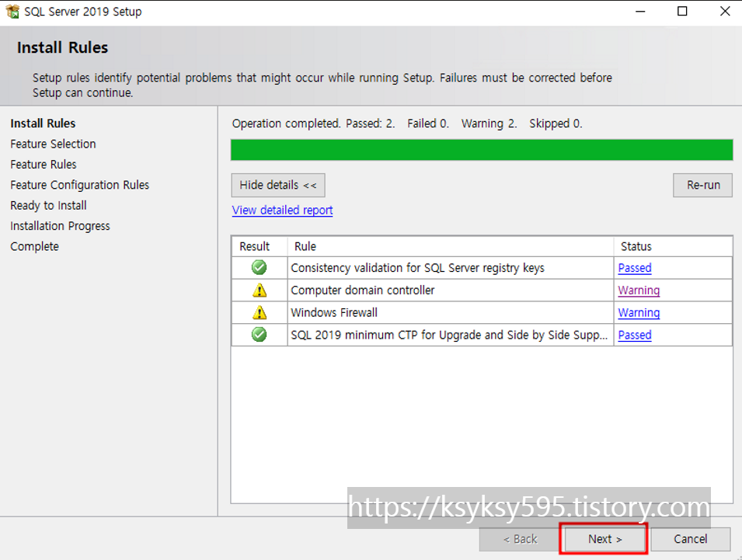Click the Rule column header

pyautogui.click(x=451, y=246)
